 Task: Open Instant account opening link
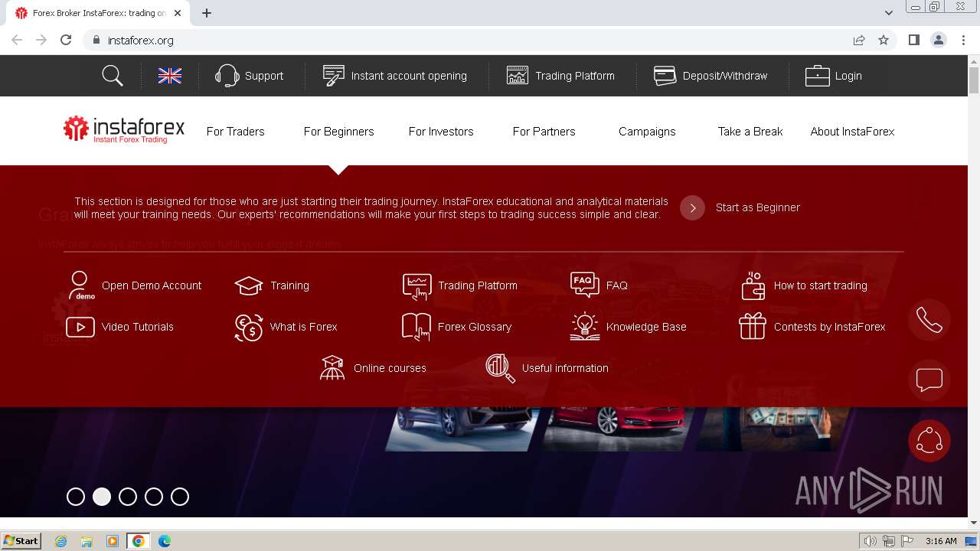click(409, 76)
